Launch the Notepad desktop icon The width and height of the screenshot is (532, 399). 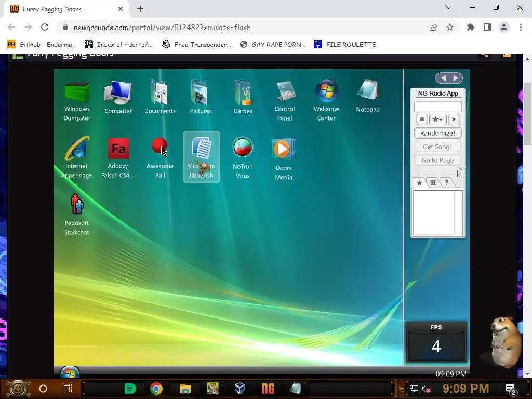point(368,97)
